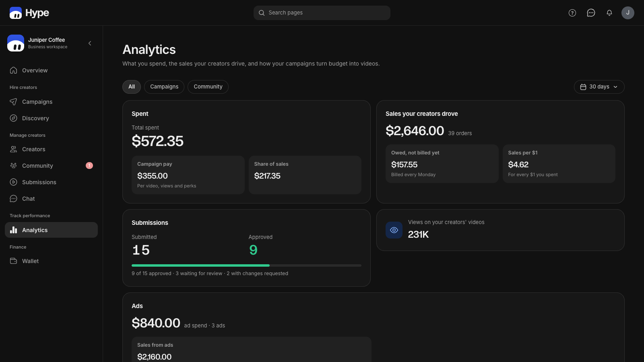This screenshot has height=362, width=644.
Task: Open the notifications bell
Action: click(x=609, y=13)
